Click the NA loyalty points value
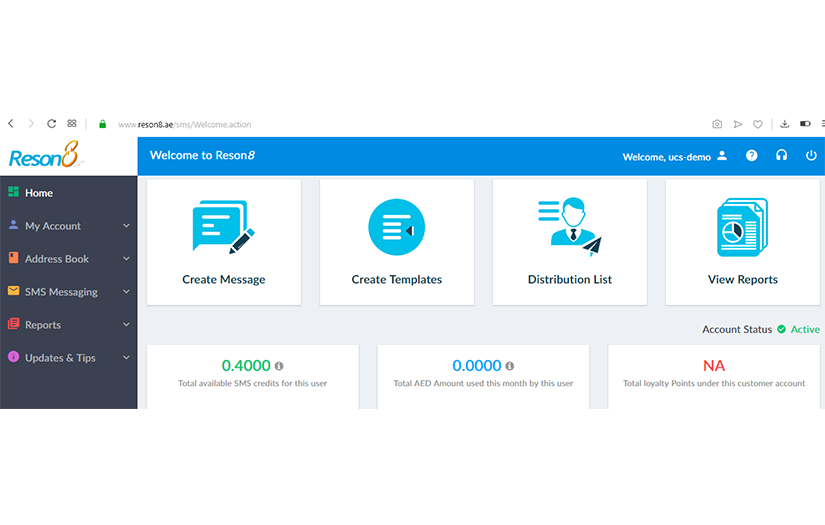This screenshot has height=525, width=825. pos(714,366)
